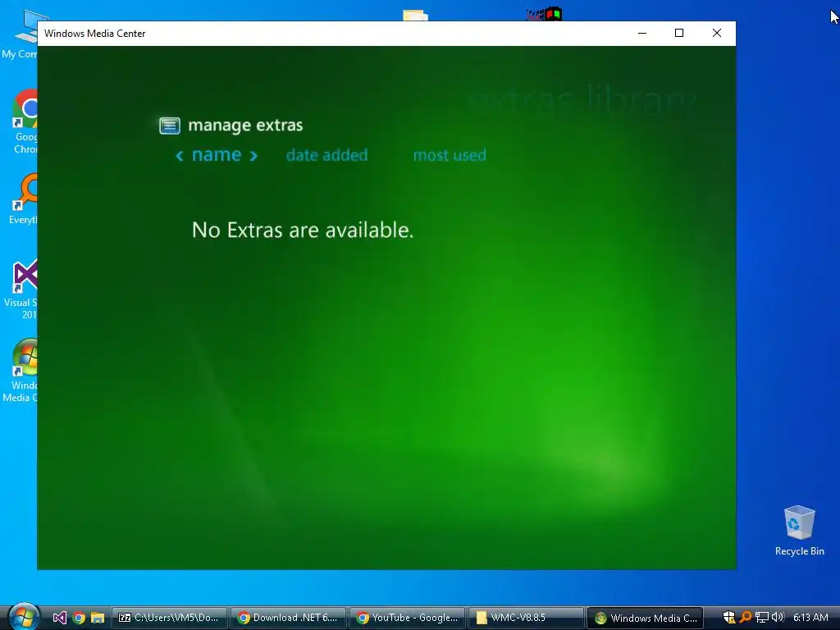Close the Windows Media Center window
840x630 pixels.
coord(717,33)
